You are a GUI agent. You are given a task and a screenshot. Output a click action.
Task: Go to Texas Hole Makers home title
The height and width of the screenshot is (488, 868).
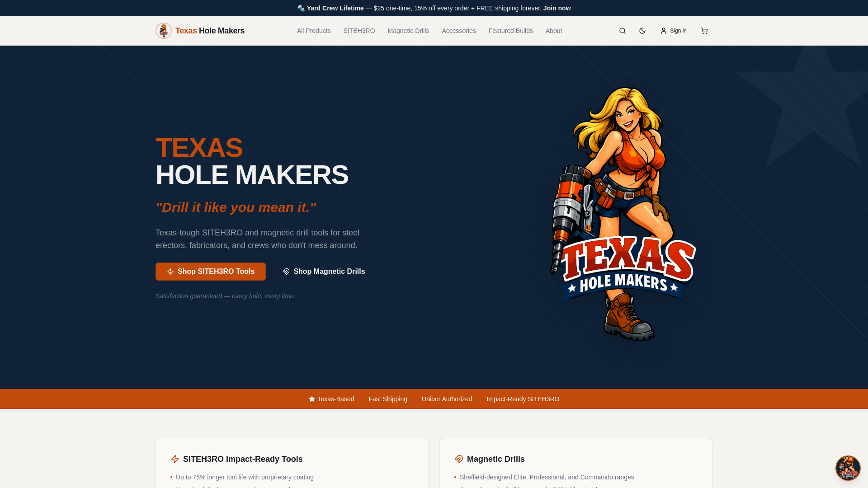pyautogui.click(x=210, y=31)
